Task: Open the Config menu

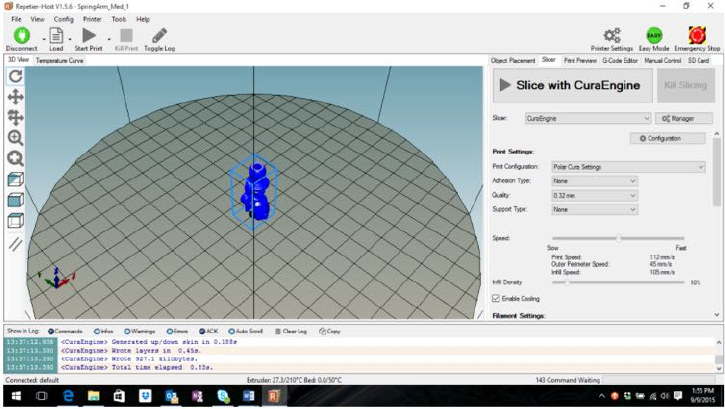Action: click(63, 19)
